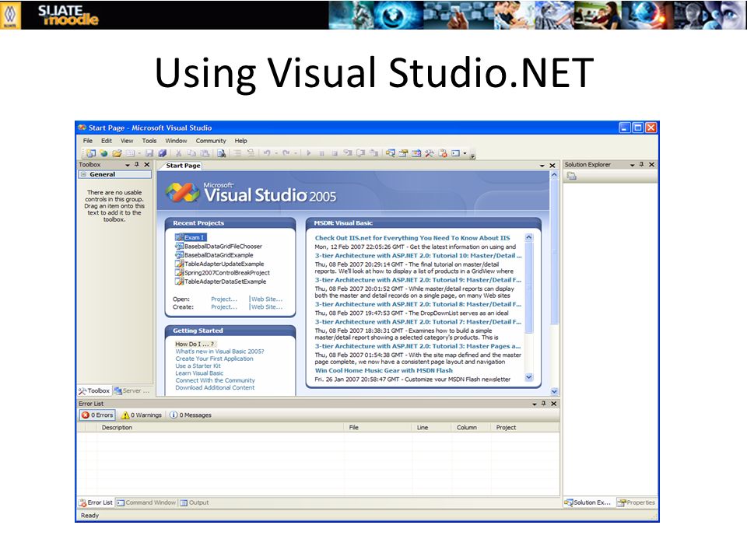The height and width of the screenshot is (560, 747).
Task: Click Project link in the Open row
Action: coord(224,299)
